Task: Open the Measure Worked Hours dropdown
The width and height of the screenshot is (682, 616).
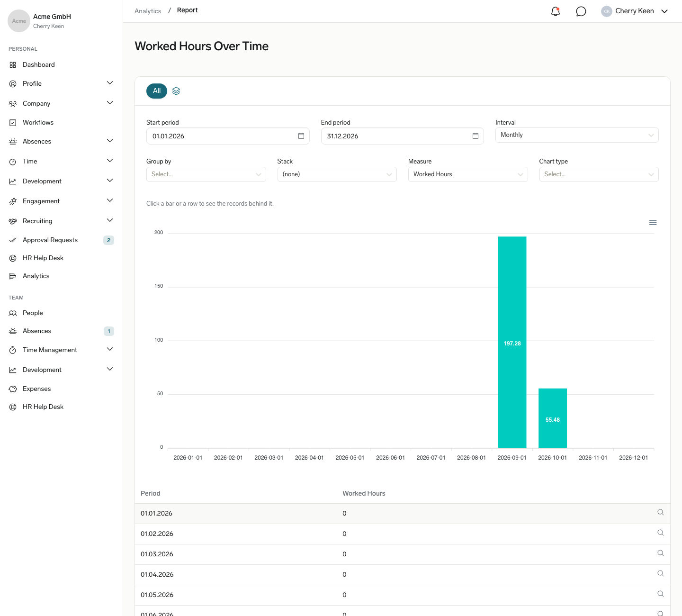Action: tap(468, 174)
